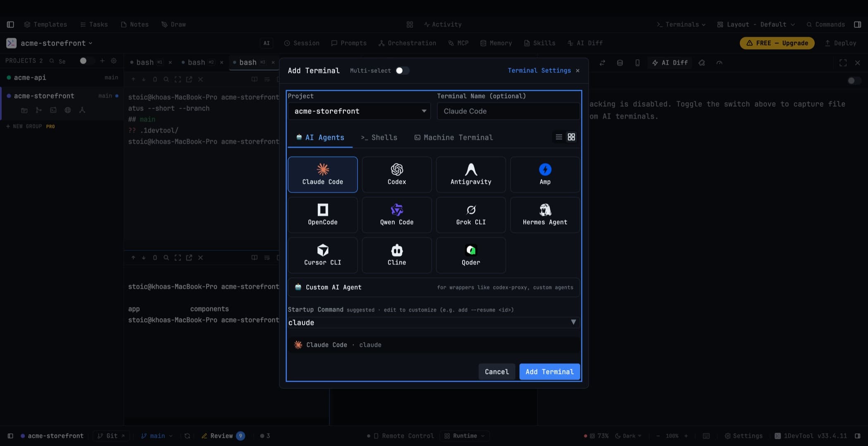Click the Deploy button

(840, 43)
